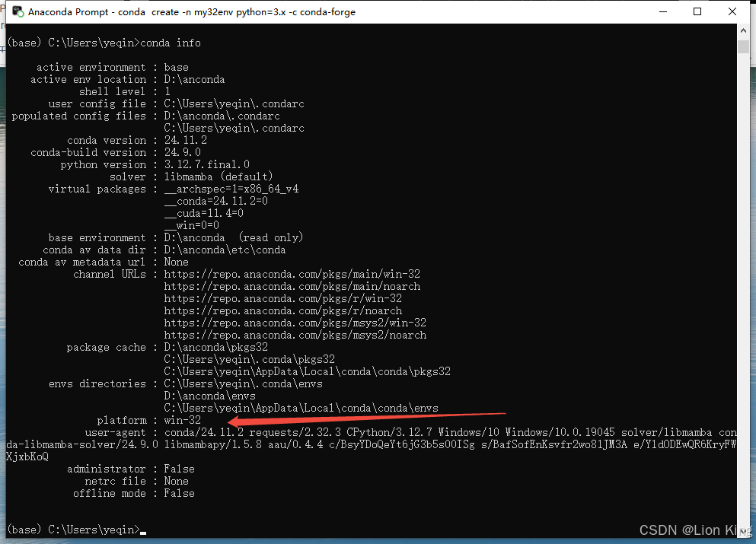Click the vertical scrollbar thumb
This screenshot has width=756, height=544.
(x=743, y=46)
